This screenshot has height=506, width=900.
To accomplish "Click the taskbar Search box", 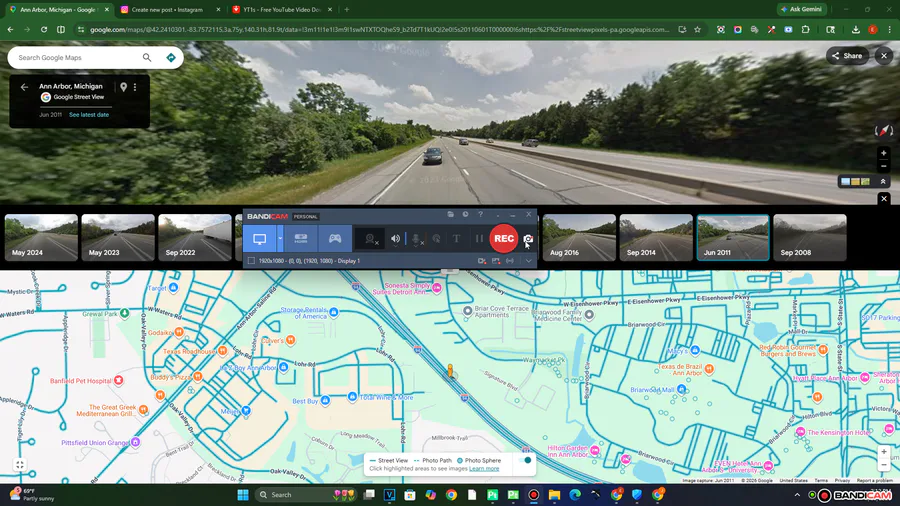I will point(305,495).
